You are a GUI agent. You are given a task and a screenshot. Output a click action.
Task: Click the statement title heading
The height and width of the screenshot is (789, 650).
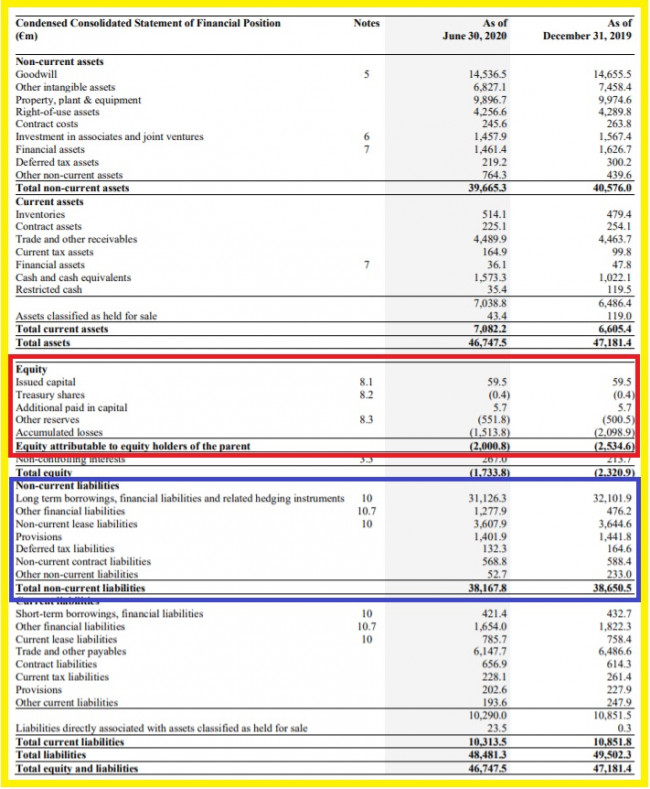148,29
